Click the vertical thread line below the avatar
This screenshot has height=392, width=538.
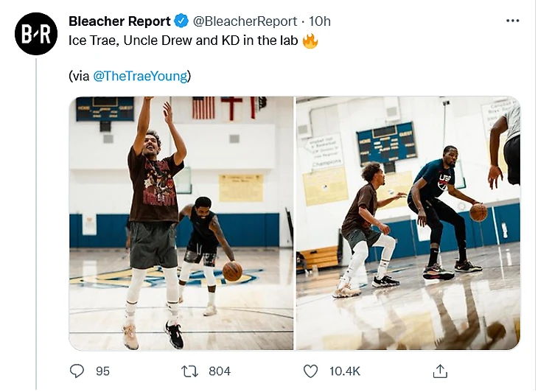(36, 221)
